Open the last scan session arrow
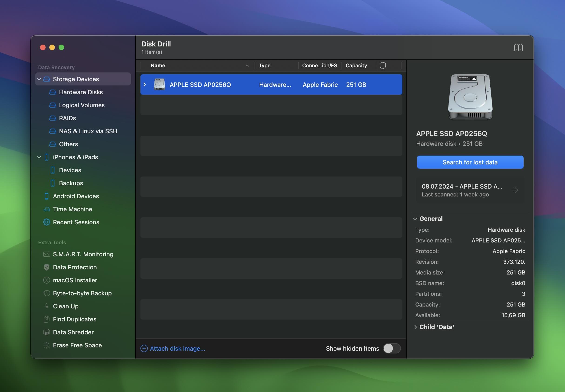565x392 pixels. pyautogui.click(x=514, y=190)
